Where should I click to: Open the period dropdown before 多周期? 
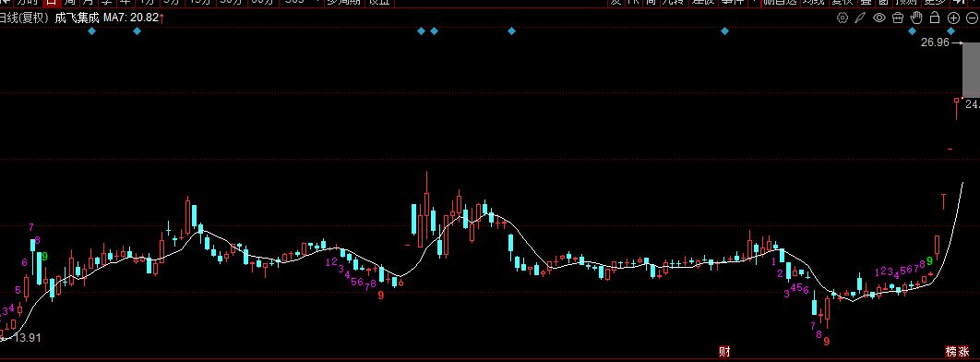point(302,3)
